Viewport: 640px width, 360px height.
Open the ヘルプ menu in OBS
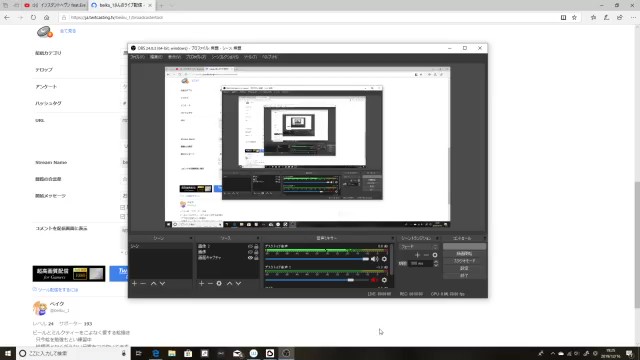pos(269,57)
